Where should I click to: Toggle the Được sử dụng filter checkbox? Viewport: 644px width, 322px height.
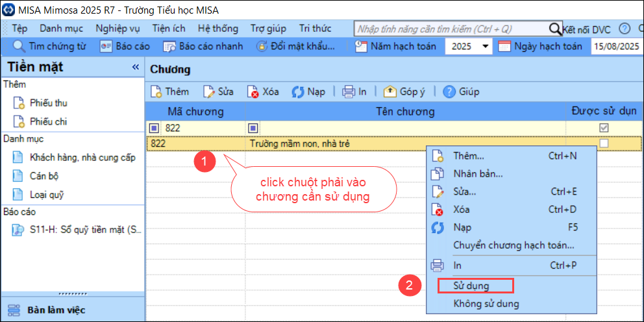pos(604,129)
